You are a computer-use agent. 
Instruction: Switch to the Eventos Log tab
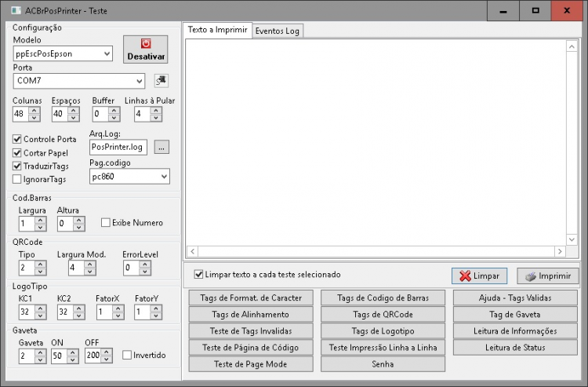[278, 31]
